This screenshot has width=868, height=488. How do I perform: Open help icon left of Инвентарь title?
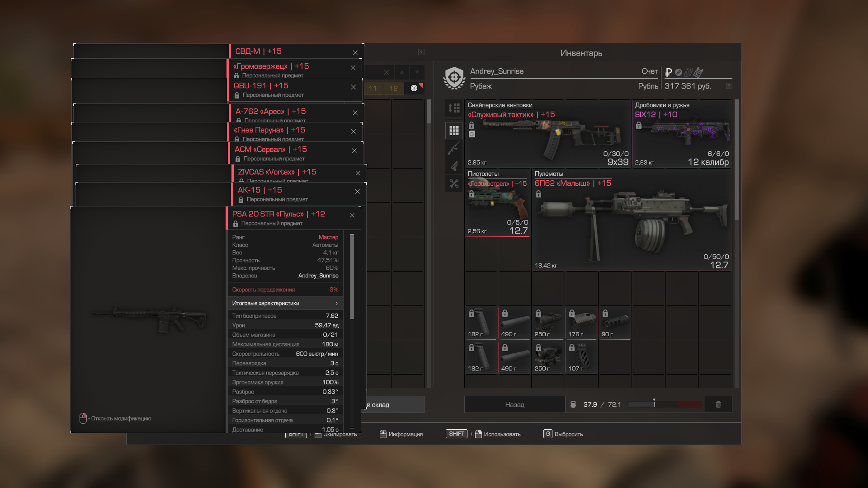pyautogui.click(x=421, y=52)
